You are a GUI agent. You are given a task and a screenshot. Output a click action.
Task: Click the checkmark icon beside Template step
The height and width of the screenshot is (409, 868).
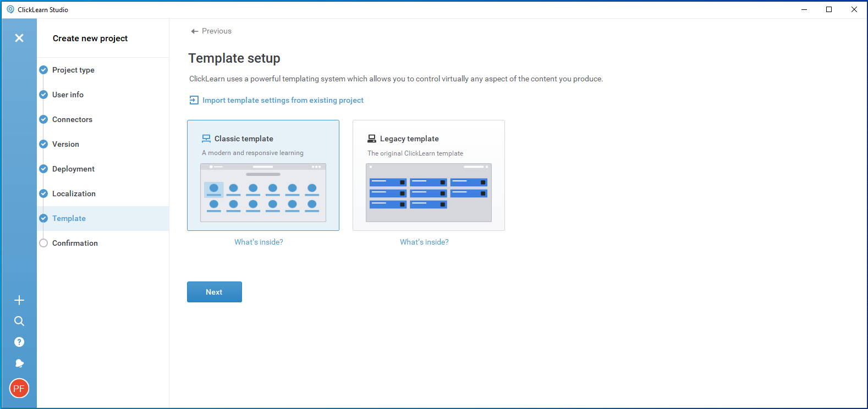[x=43, y=218]
